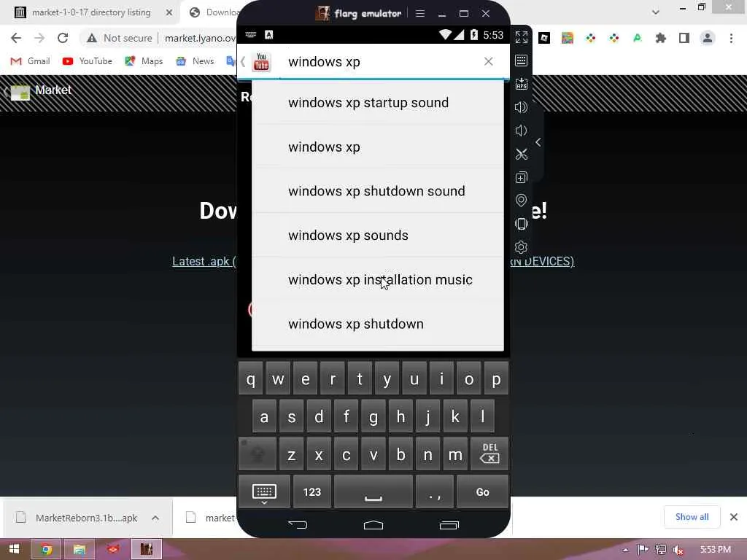Click Show all downloads
Screen dimensions: 747x560
(692, 517)
